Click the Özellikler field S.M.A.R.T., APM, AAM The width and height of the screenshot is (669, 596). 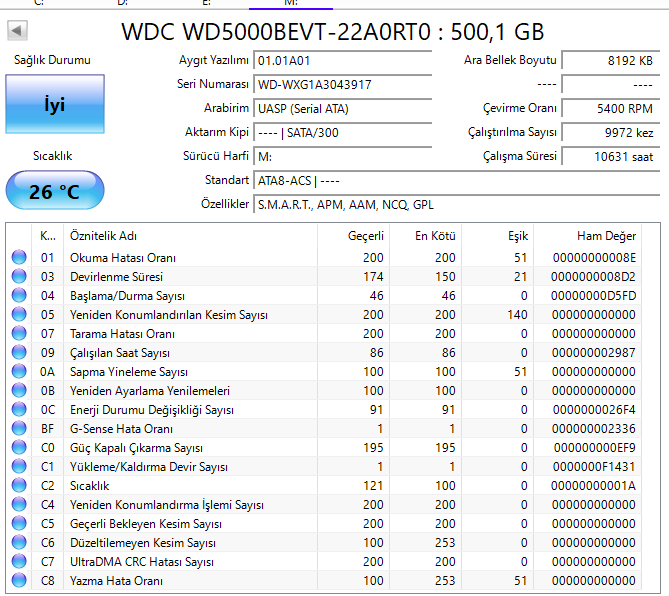click(457, 205)
